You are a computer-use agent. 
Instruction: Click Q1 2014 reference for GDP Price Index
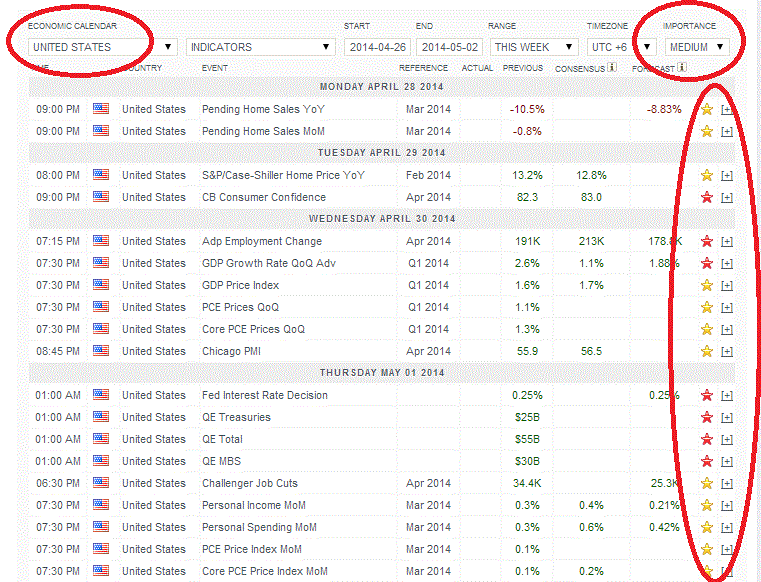click(x=428, y=285)
